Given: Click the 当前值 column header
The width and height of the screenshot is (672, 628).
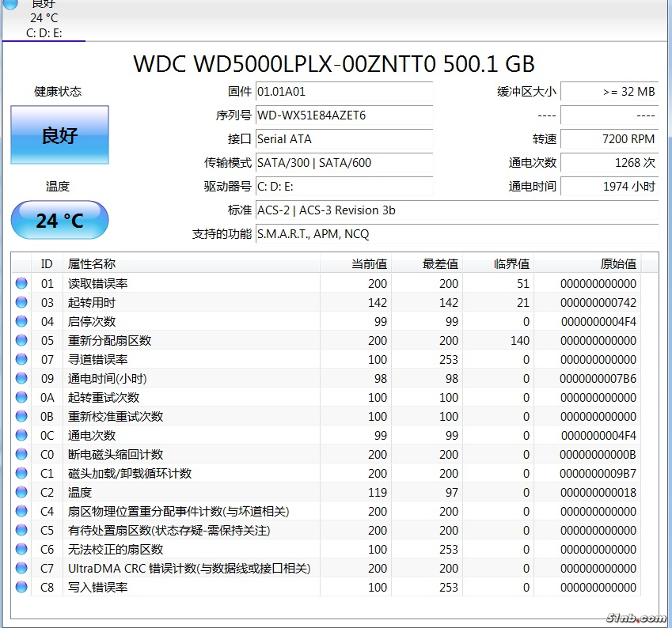Looking at the screenshot, I should [x=355, y=264].
